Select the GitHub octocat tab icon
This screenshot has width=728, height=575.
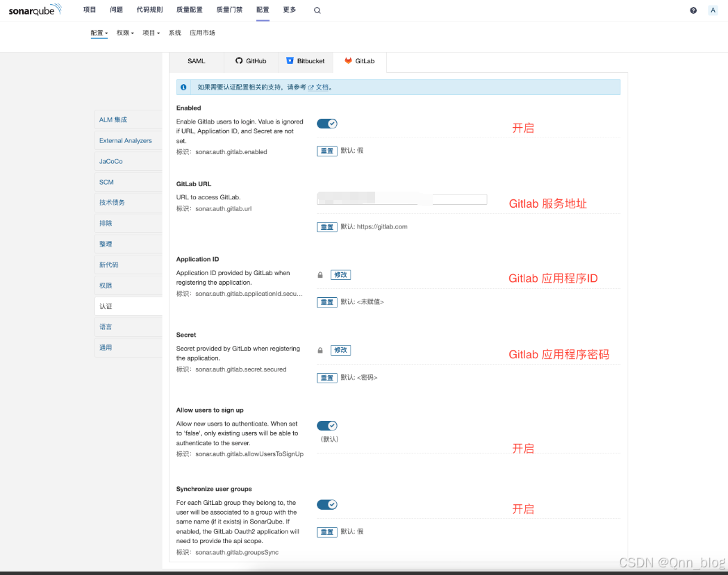[238, 61]
